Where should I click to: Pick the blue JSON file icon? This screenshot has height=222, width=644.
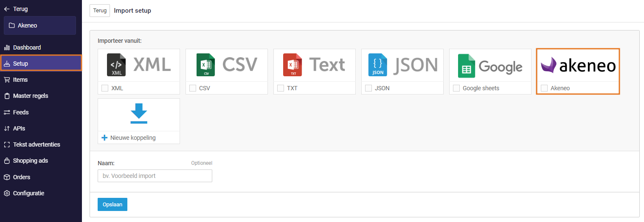[378, 65]
